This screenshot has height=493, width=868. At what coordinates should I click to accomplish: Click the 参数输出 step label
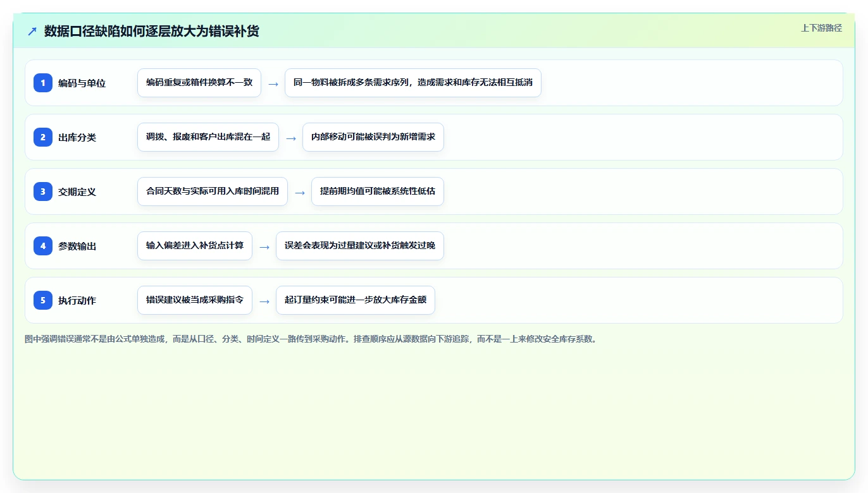pyautogui.click(x=77, y=246)
